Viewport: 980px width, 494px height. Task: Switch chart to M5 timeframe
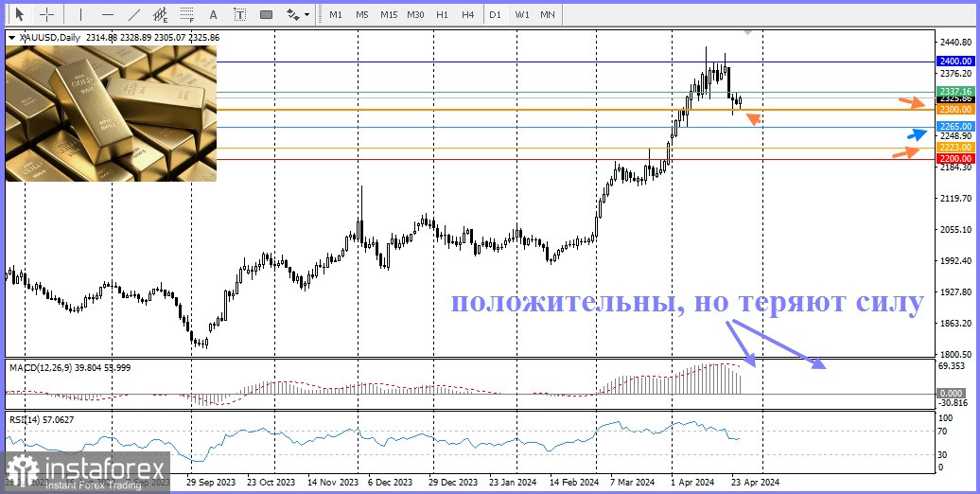362,14
